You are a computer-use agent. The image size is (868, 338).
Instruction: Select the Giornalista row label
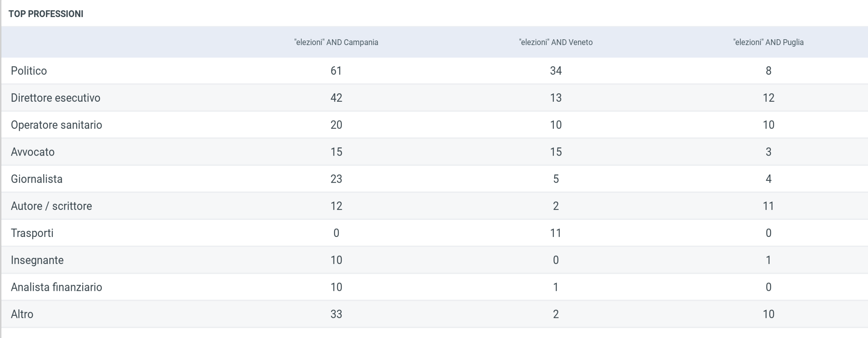click(x=37, y=179)
